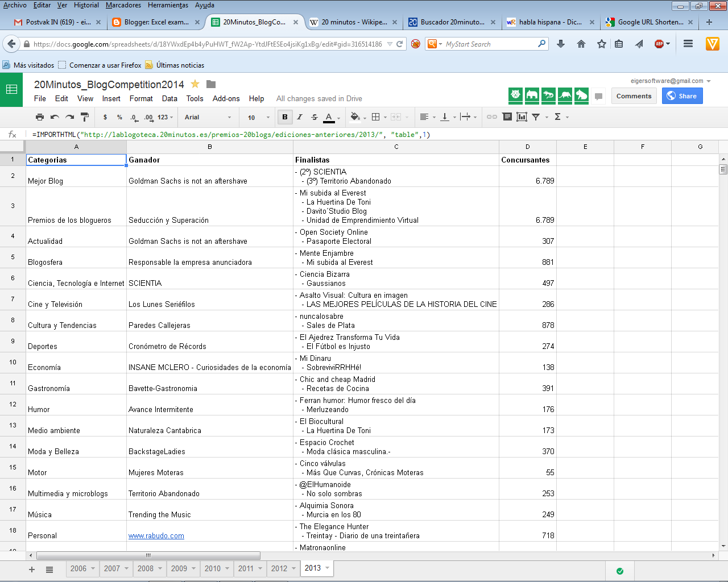Image resolution: width=728 pixels, height=582 pixels.
Task: Open the all sheets list icon
Action: coord(49,569)
